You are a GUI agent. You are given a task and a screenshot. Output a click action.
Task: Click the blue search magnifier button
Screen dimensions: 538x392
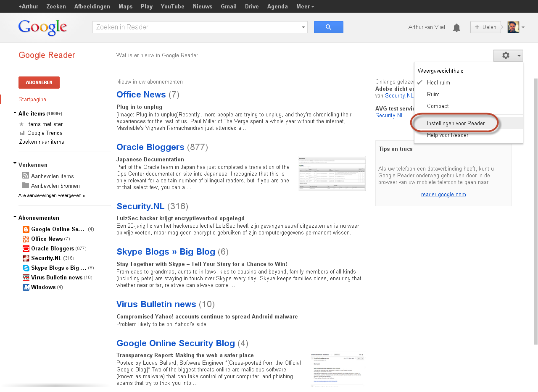(328, 27)
